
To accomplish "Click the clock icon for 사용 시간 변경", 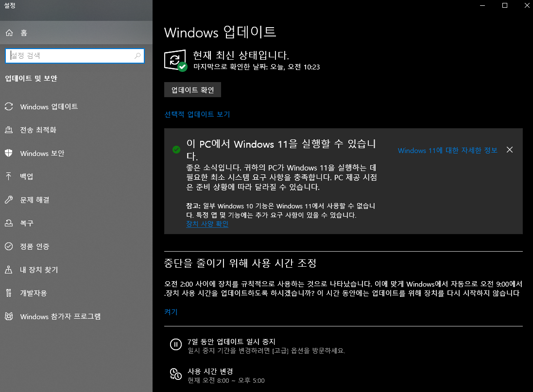I will pos(176,374).
